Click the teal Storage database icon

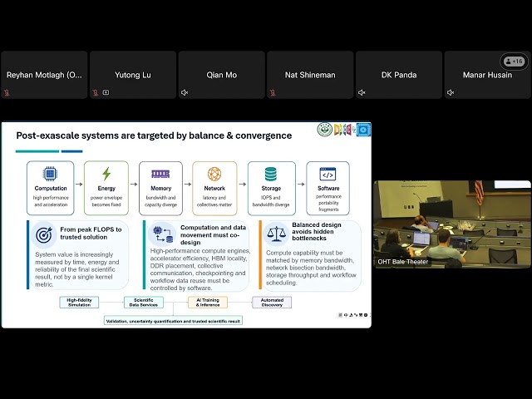point(271,174)
